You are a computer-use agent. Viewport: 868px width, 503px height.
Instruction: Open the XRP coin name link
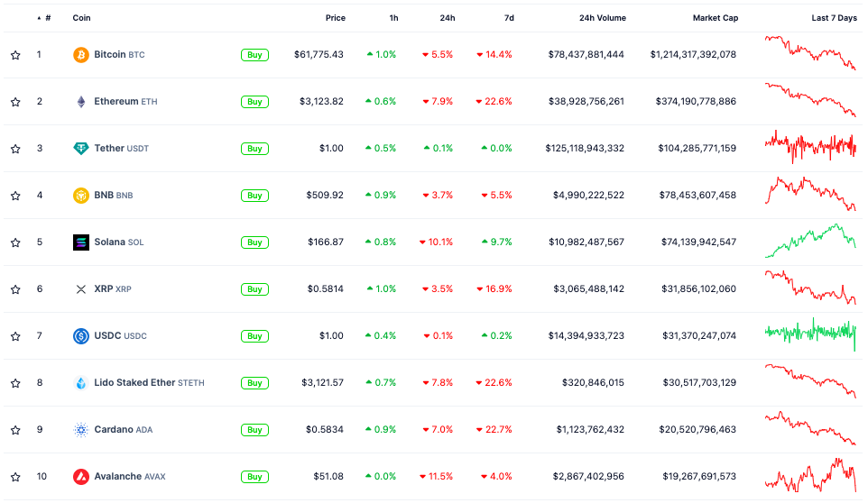coord(104,289)
